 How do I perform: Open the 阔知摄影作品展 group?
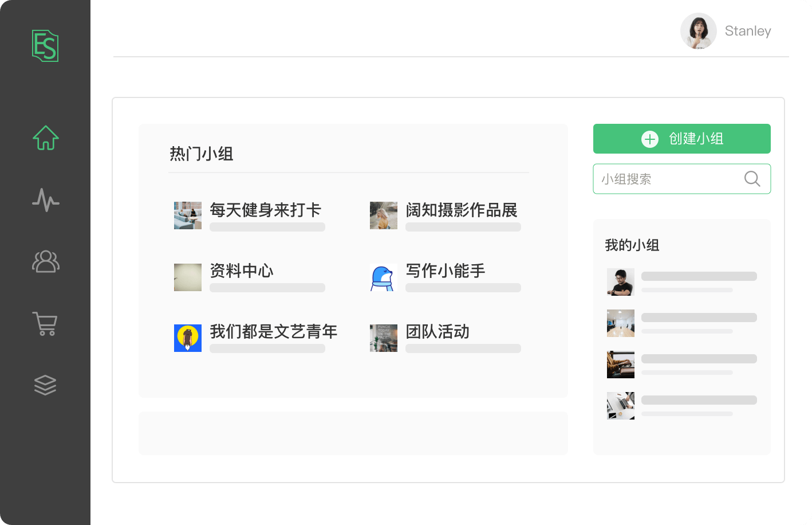pyautogui.click(x=462, y=211)
